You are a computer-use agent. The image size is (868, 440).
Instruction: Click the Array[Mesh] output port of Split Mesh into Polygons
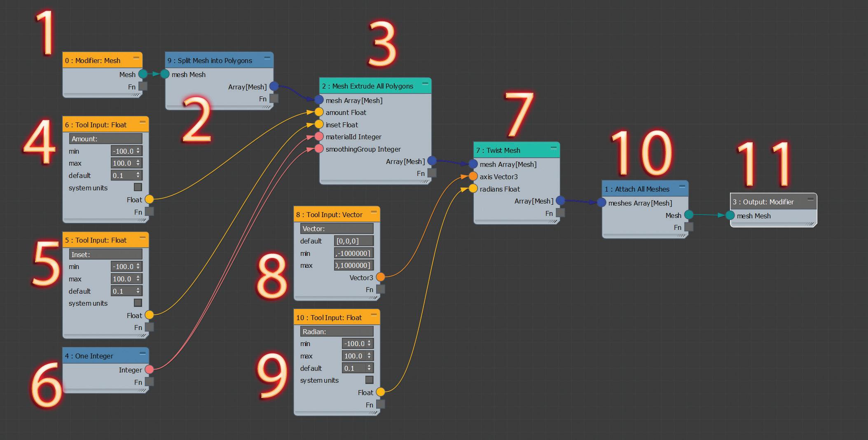(x=274, y=87)
